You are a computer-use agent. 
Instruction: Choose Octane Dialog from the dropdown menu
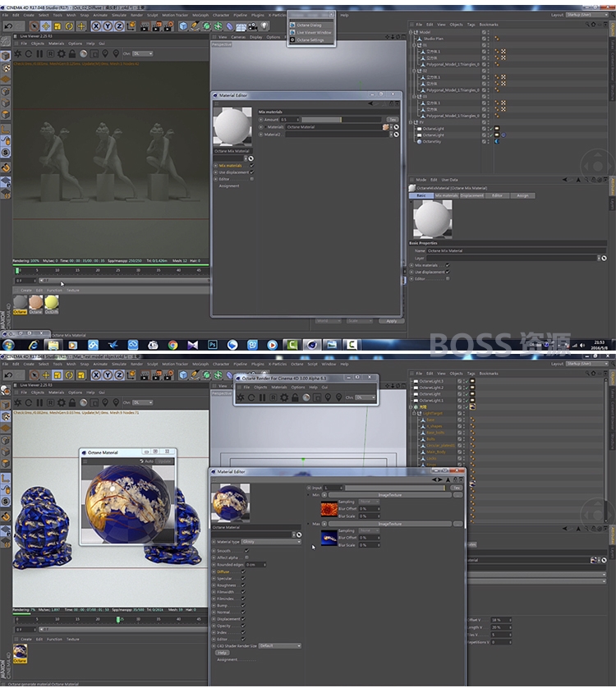[310, 25]
